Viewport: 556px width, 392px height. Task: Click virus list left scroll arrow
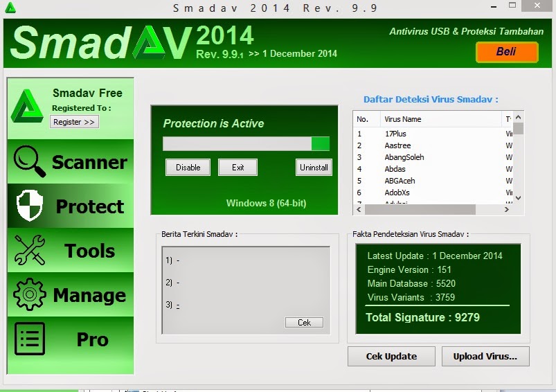click(x=359, y=209)
